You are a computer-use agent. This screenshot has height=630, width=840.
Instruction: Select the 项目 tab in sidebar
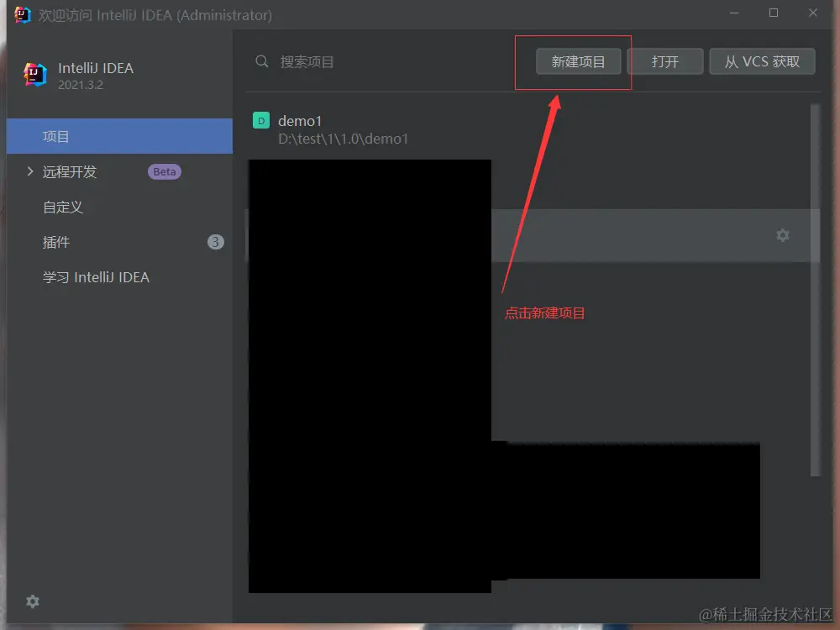[119, 136]
